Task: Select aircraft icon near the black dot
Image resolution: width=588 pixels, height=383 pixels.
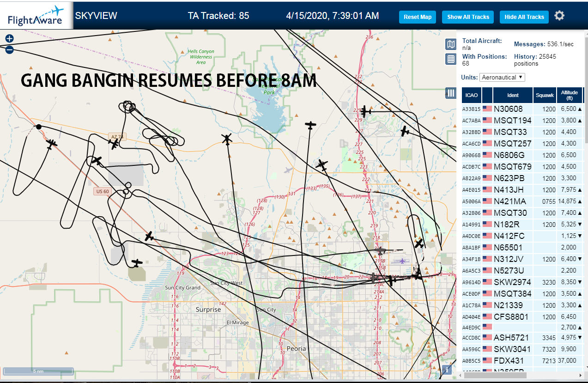Action: tap(52, 144)
